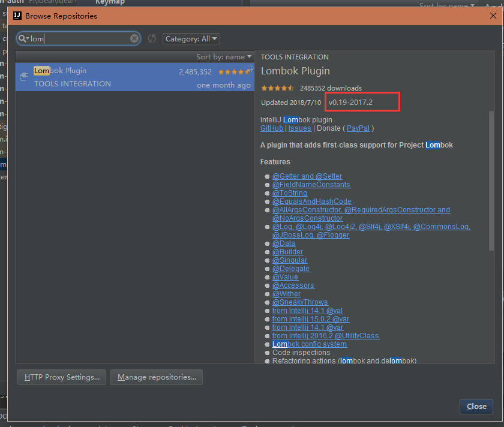Open the from Intellij 2016.2 @UtilityClass link
This screenshot has width=504, height=427.
[326, 335]
